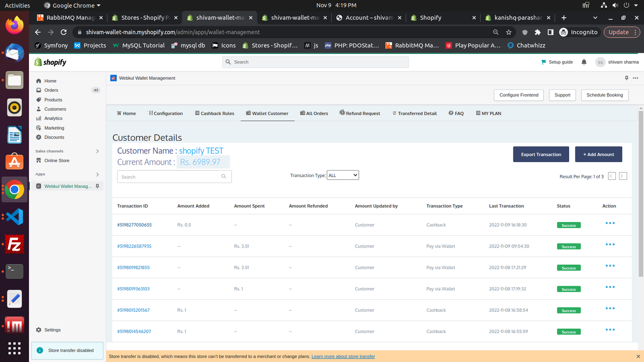Select Orders in the Shopify sidebar
Screen dimensions: 644x362
[x=51, y=90]
